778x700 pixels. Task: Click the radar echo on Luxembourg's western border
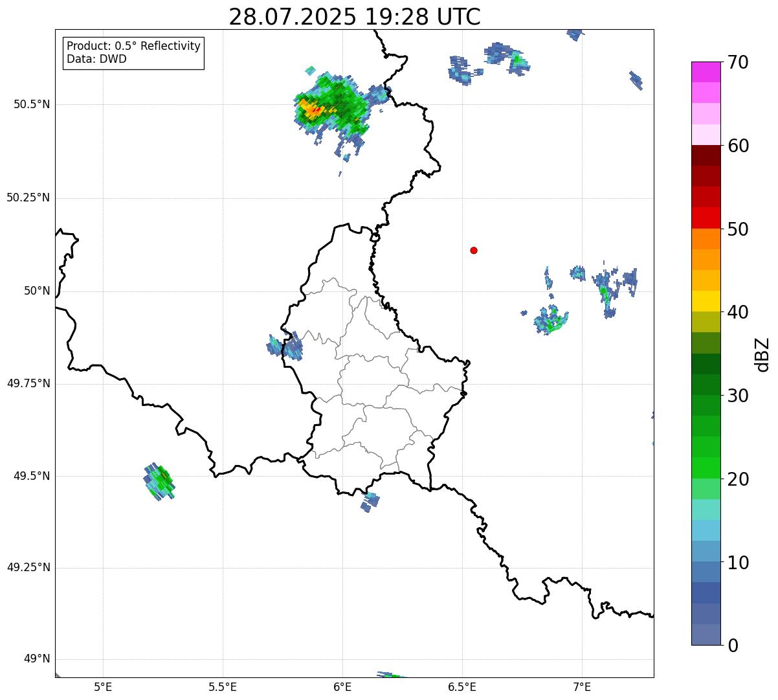[285, 346]
